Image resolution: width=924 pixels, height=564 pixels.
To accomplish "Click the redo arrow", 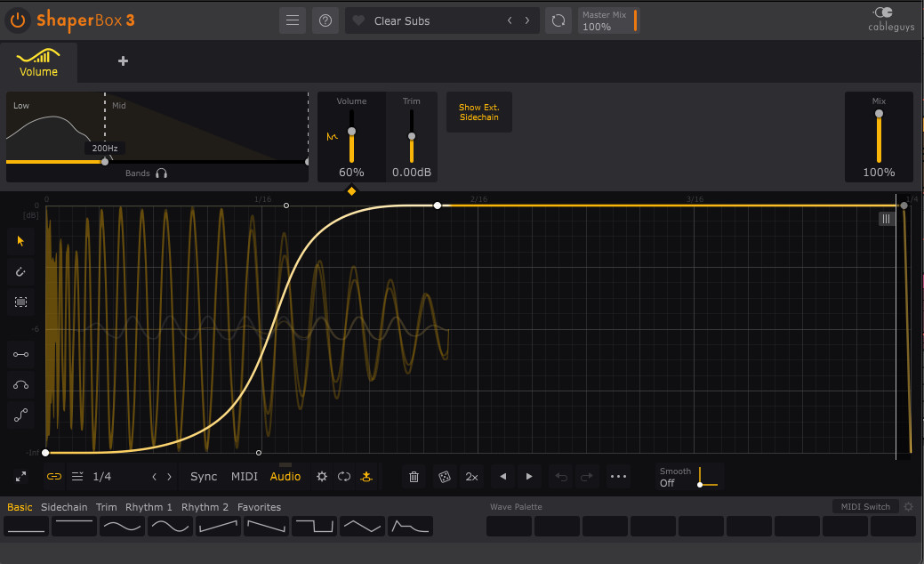I will click(586, 476).
